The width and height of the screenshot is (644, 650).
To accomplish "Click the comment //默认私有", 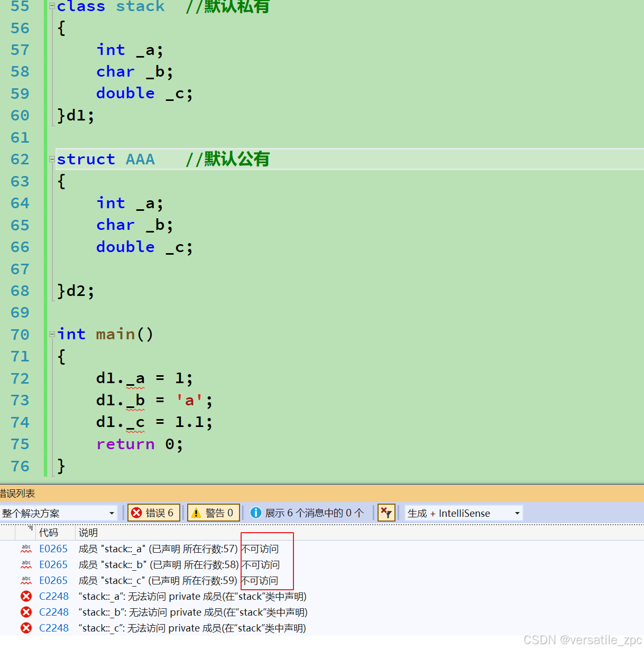I will click(x=228, y=6).
